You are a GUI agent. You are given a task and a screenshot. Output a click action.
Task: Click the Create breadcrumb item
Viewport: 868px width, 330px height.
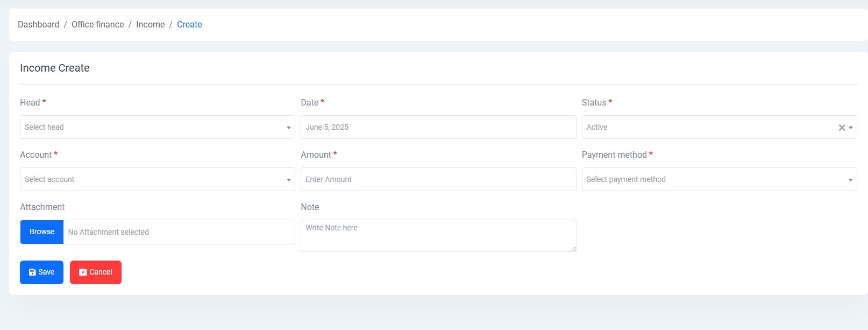[189, 25]
